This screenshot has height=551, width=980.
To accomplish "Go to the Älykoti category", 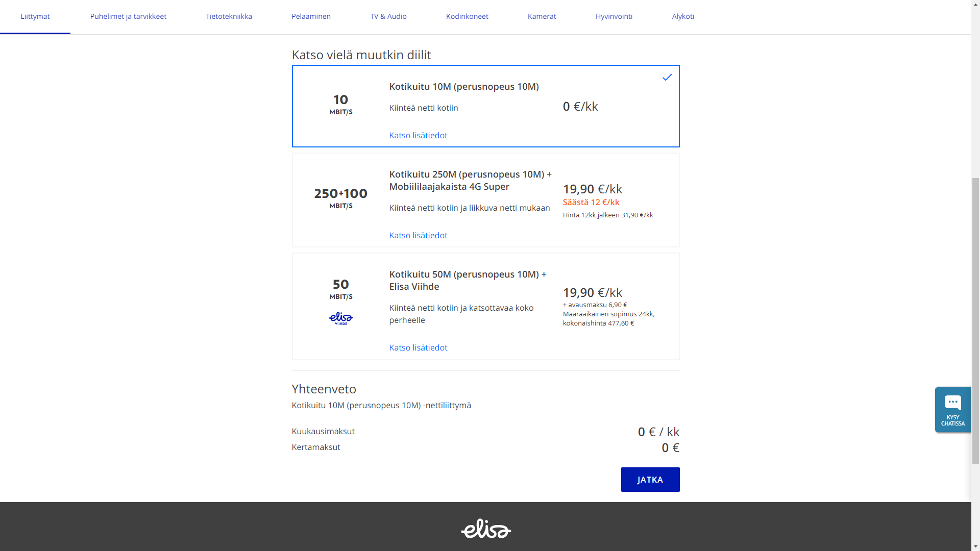I will [683, 16].
